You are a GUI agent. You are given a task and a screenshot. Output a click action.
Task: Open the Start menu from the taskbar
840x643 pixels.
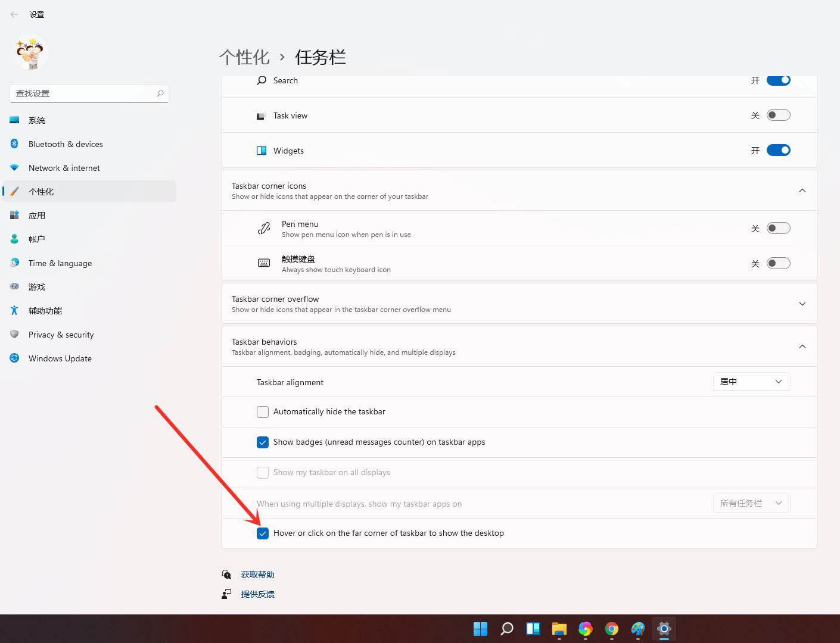[480, 628]
